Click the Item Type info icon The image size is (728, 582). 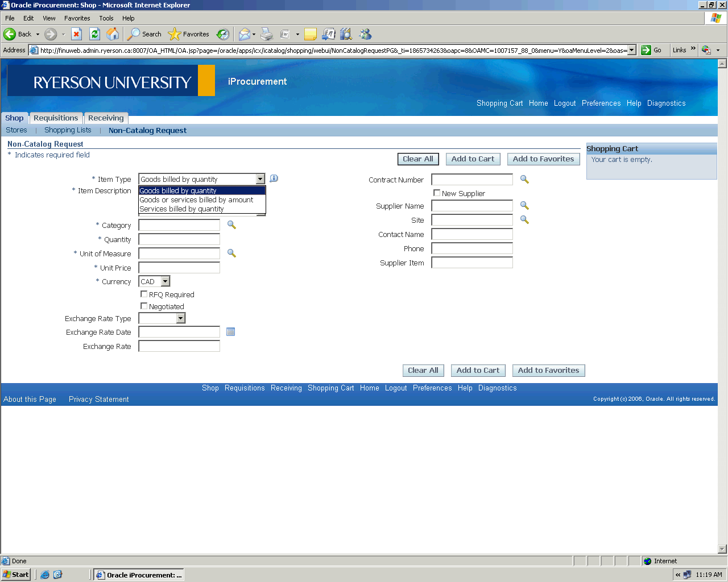click(274, 178)
